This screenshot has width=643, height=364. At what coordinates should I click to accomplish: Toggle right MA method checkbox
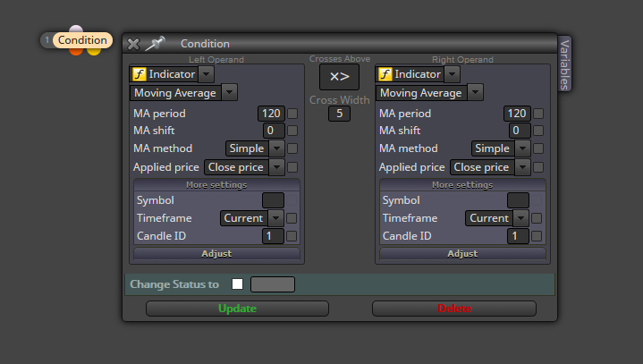coord(538,148)
